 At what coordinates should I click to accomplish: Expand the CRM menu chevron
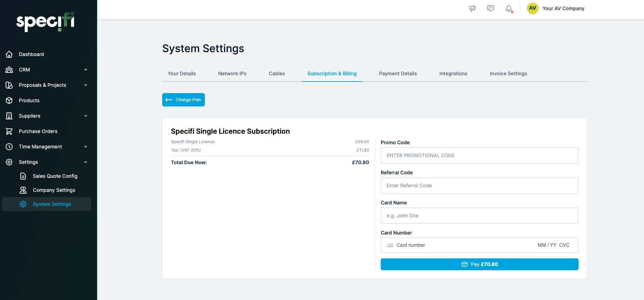pos(86,70)
